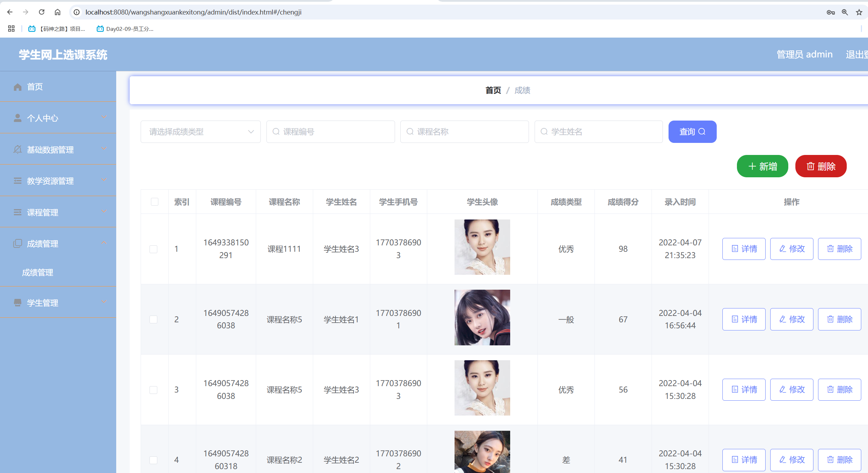The height and width of the screenshot is (473, 868).
Task: Click the 查询 search button
Action: click(x=692, y=132)
